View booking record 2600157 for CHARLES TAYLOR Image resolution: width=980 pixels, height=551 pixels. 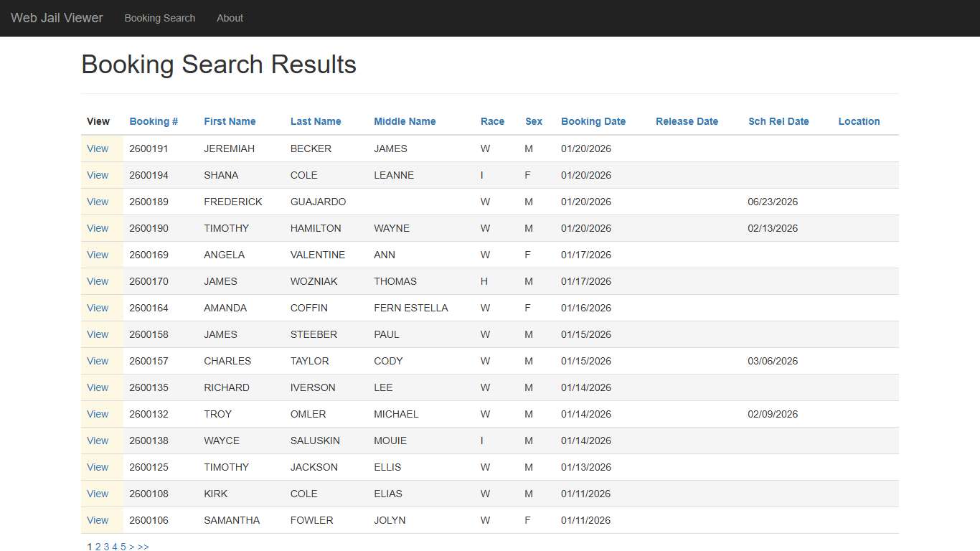pyautogui.click(x=98, y=361)
